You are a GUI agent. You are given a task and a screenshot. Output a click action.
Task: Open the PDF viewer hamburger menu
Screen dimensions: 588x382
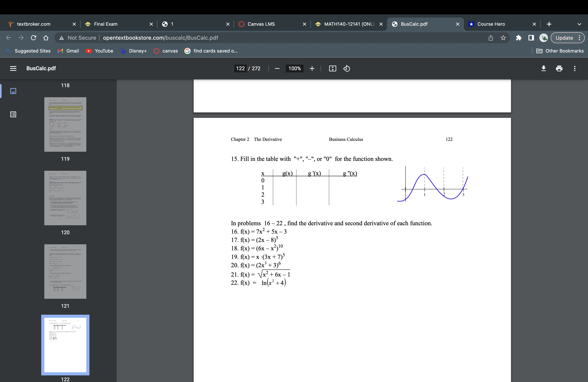(13, 68)
